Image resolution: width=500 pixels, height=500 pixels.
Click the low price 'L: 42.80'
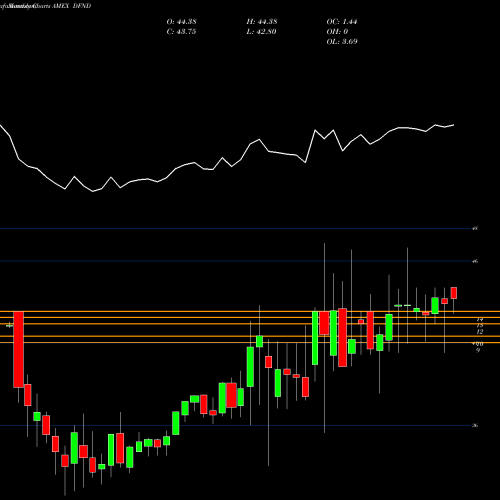pyautogui.click(x=261, y=32)
